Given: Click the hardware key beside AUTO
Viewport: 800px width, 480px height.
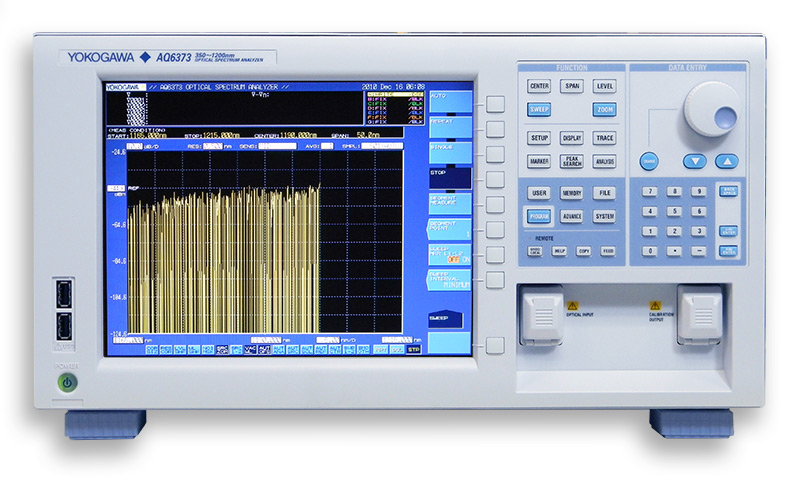Looking at the screenshot, I should coord(495,104).
